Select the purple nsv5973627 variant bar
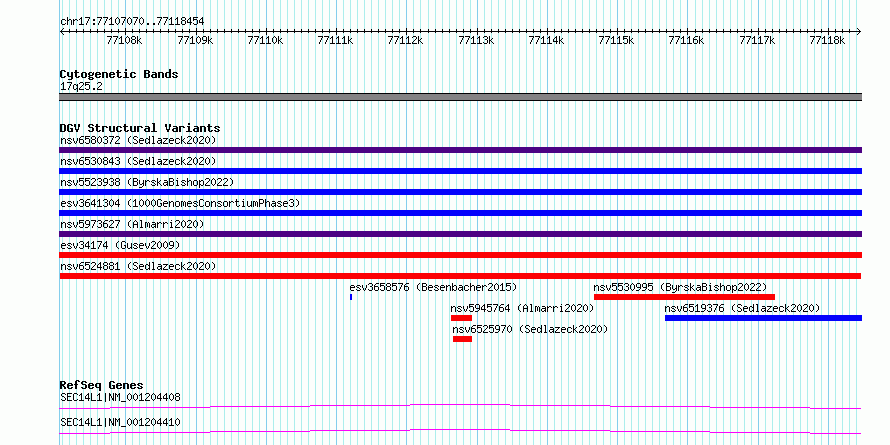The width and height of the screenshot is (890, 445). pos(460,234)
